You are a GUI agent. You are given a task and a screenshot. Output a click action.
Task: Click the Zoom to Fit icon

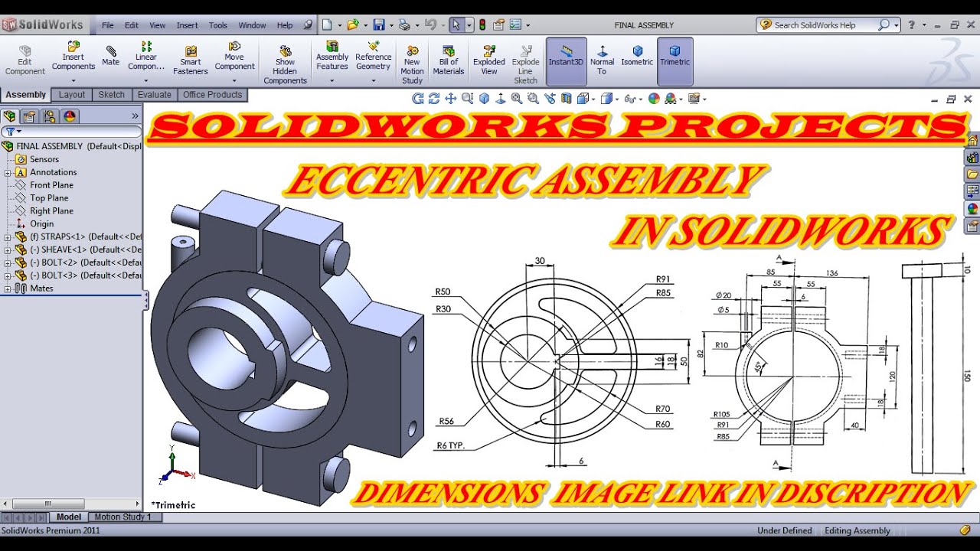point(517,98)
